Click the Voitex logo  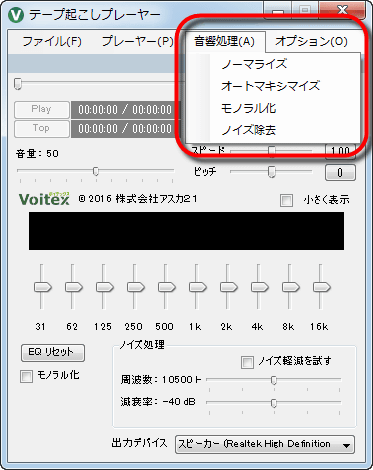pyautogui.click(x=44, y=199)
